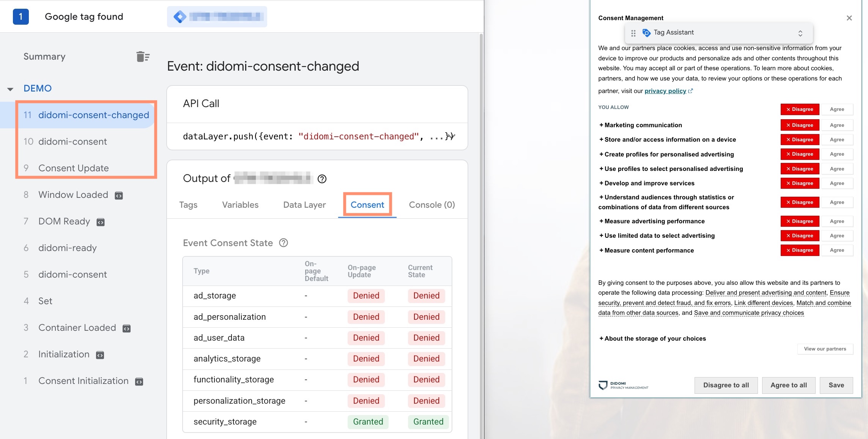The width and height of the screenshot is (868, 439).
Task: Click the code icon next to DOM Ready
Action: (x=101, y=222)
